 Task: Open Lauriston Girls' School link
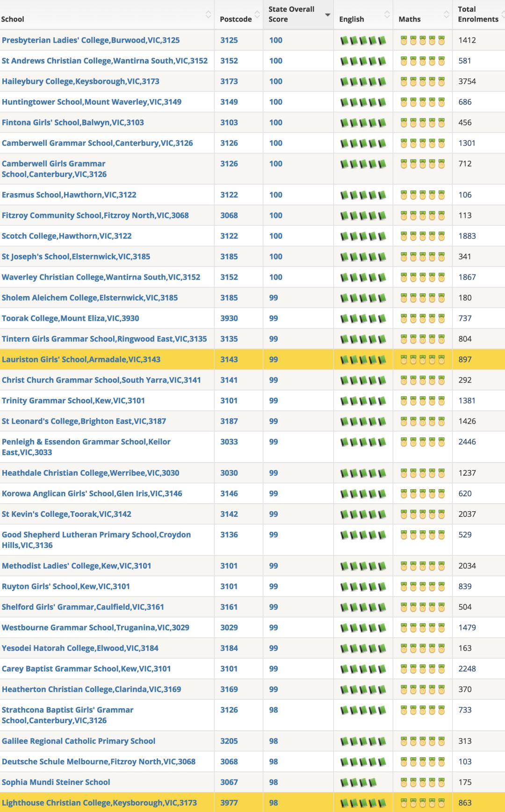pyautogui.click(x=81, y=359)
